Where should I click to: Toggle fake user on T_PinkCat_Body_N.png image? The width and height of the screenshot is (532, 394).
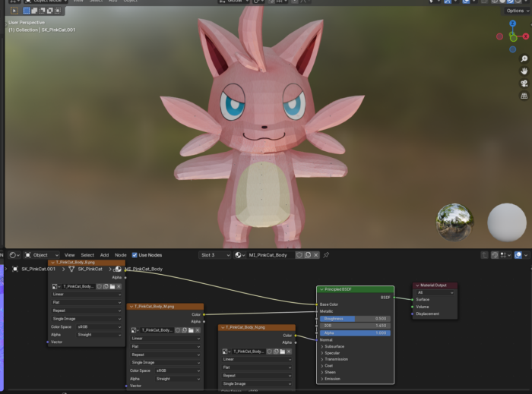pyautogui.click(x=269, y=351)
